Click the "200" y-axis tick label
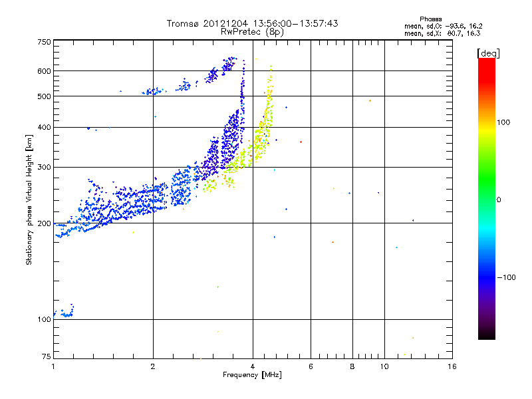 [44, 223]
